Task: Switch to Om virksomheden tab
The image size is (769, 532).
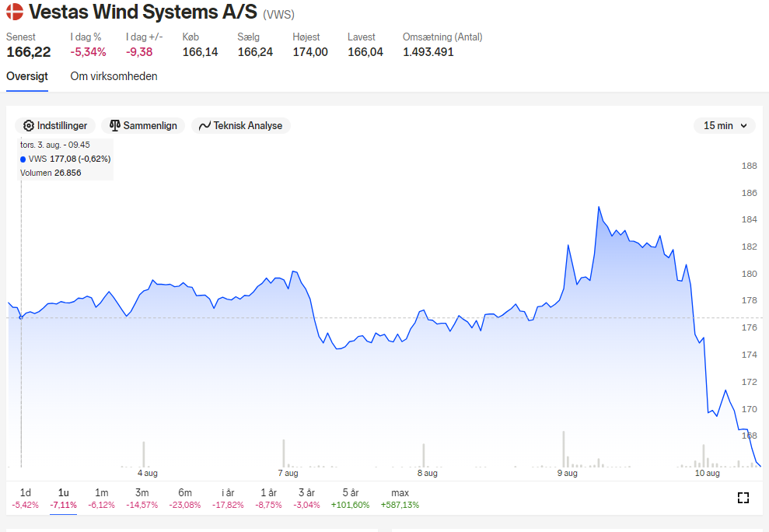Action: pos(114,76)
